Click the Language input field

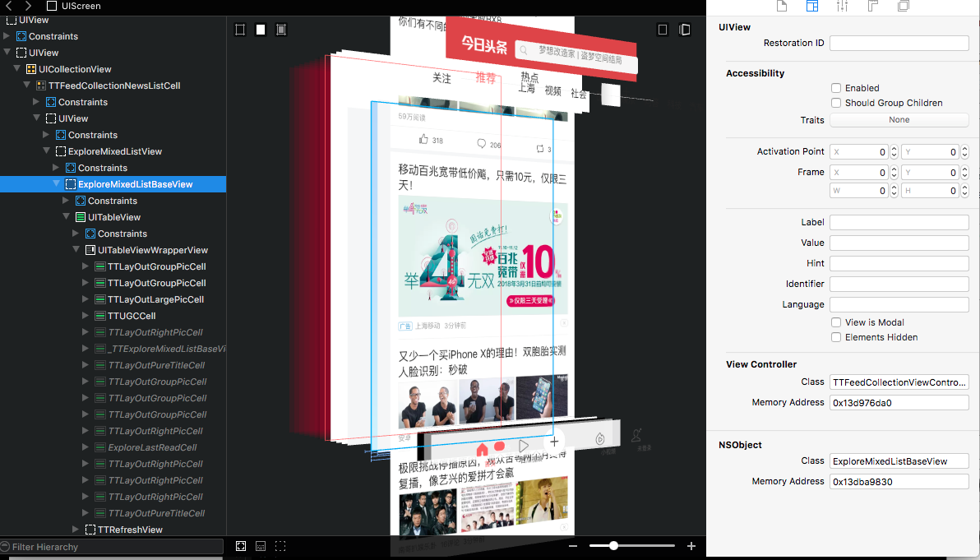(x=899, y=304)
